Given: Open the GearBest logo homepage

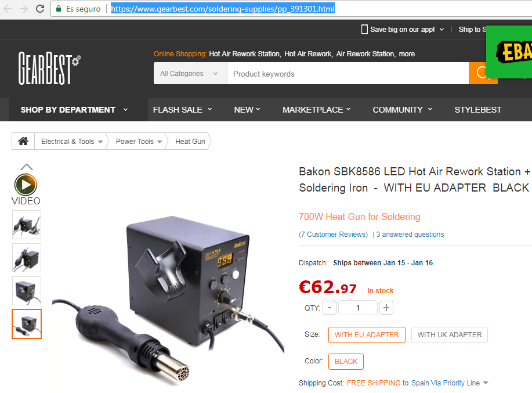Looking at the screenshot, I should click(49, 68).
